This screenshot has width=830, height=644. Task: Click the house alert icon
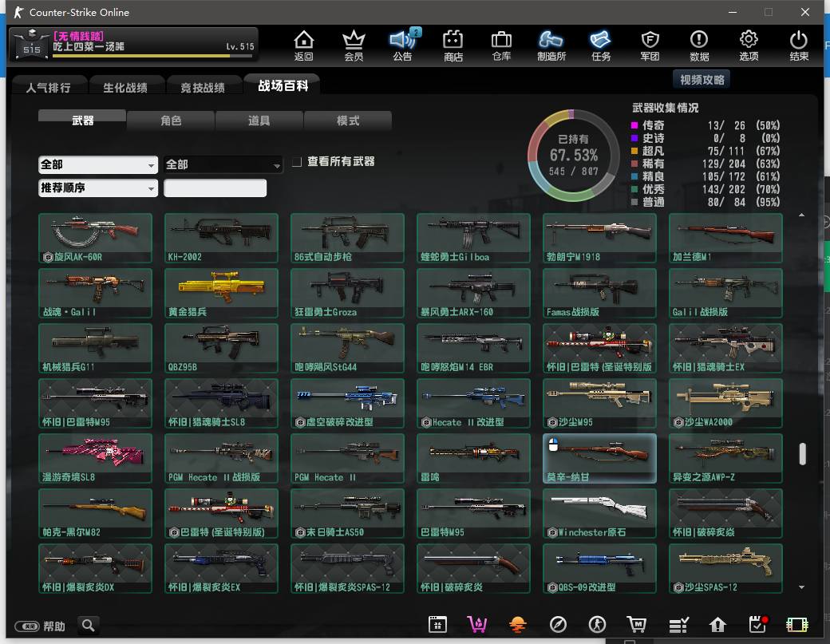717,625
